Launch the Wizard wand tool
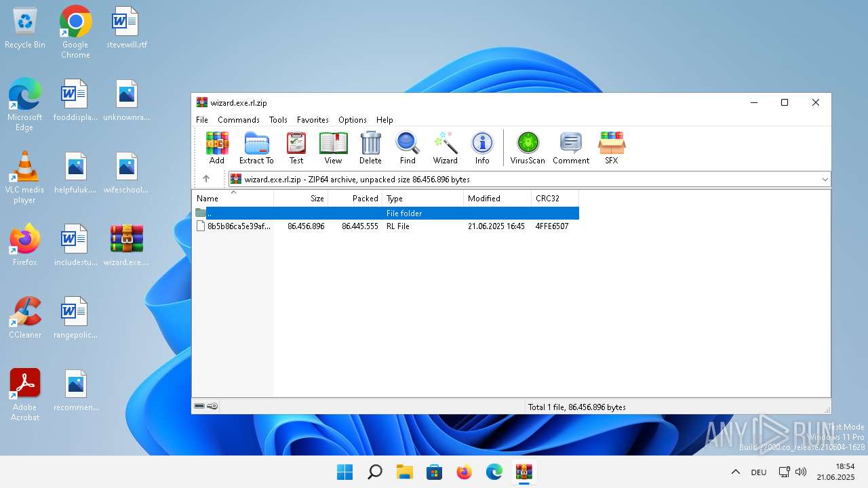This screenshot has height=488, width=868. point(446,148)
